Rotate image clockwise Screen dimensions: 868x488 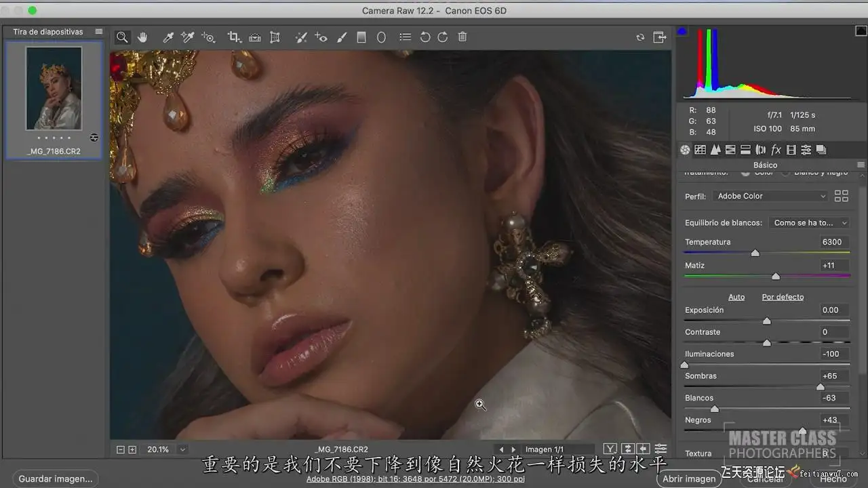tap(443, 37)
